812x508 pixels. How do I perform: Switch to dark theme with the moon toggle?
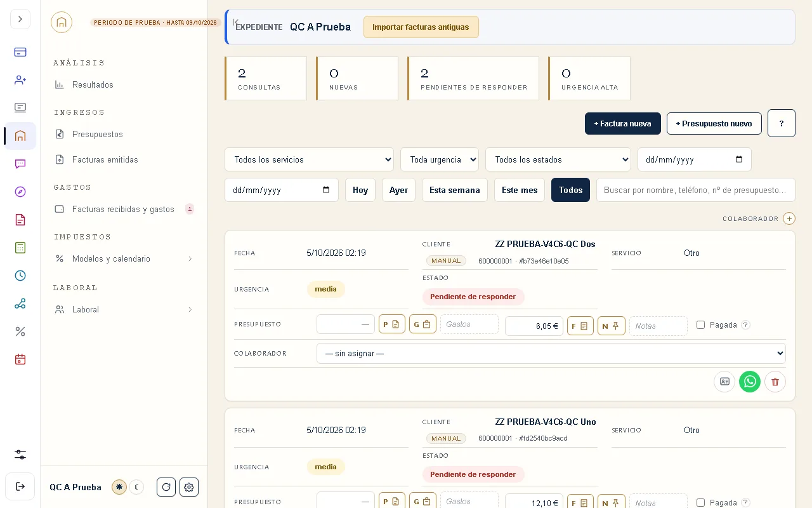(x=137, y=487)
